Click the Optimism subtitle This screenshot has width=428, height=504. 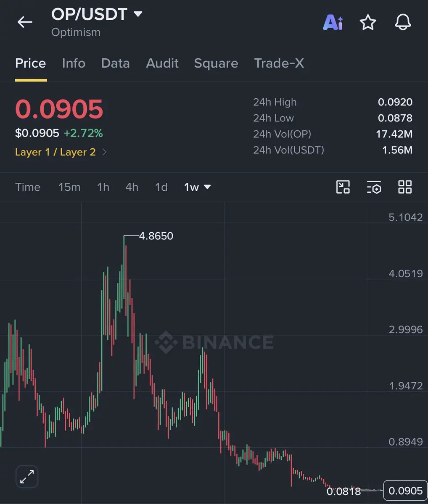pyautogui.click(x=76, y=32)
